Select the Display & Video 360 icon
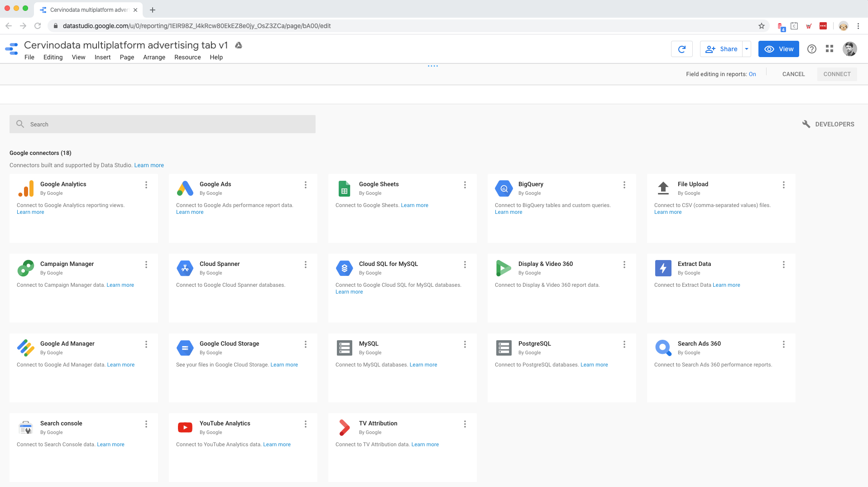The width and height of the screenshot is (868, 487). [x=504, y=268]
